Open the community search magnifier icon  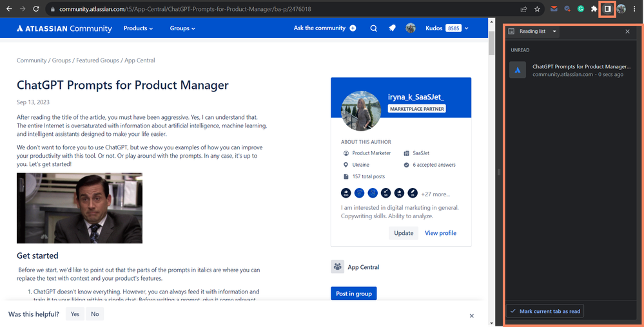click(373, 28)
